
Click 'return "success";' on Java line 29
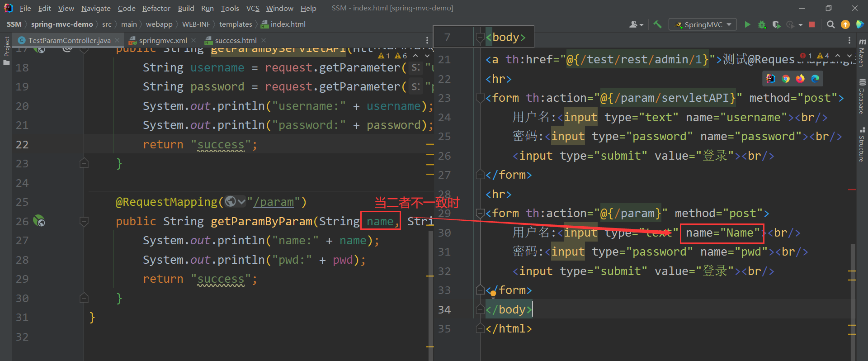tap(200, 279)
